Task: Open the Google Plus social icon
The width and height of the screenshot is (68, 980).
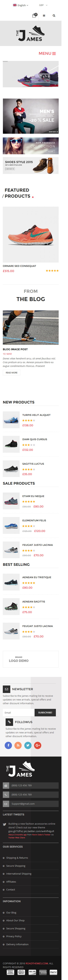Action: [x=38, y=745]
